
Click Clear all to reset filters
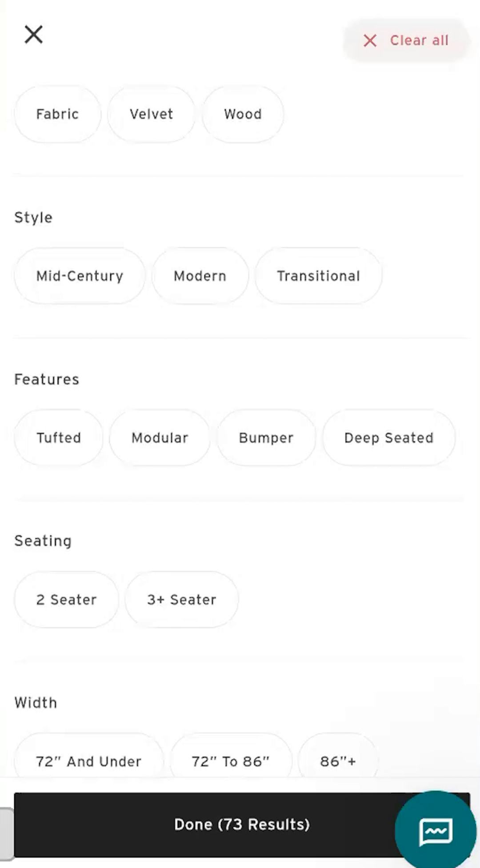pyautogui.click(x=418, y=40)
